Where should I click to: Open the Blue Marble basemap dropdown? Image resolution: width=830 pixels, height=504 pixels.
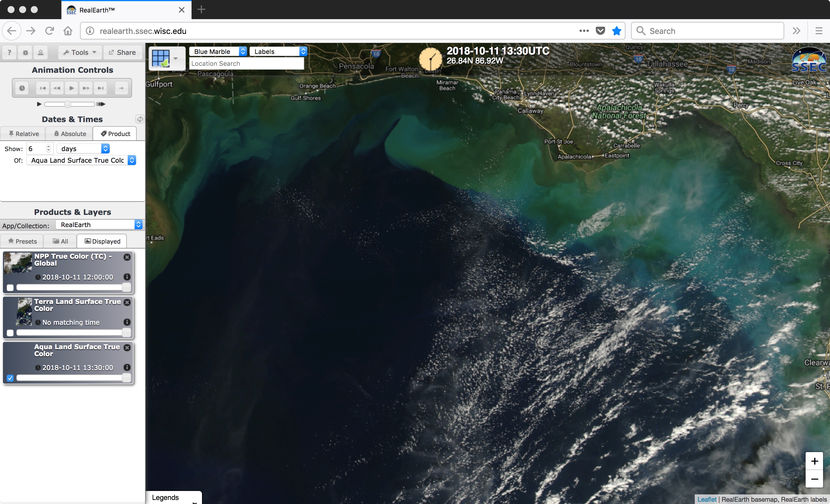click(x=218, y=52)
